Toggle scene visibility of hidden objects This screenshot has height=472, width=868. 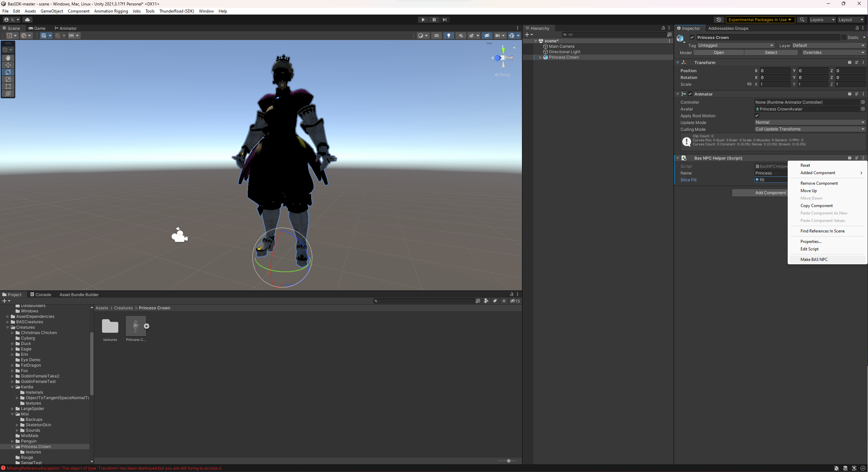[x=487, y=36]
